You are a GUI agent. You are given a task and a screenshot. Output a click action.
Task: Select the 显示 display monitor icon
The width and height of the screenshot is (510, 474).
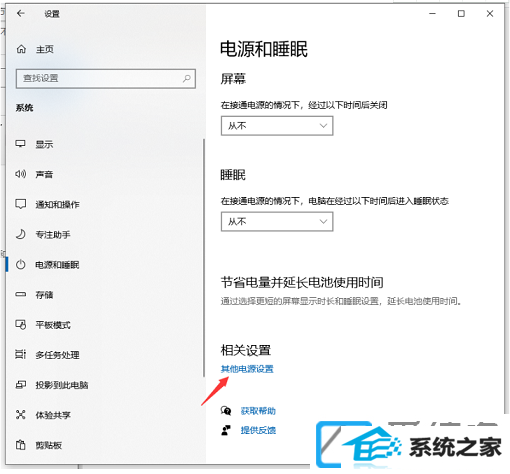[x=20, y=144]
